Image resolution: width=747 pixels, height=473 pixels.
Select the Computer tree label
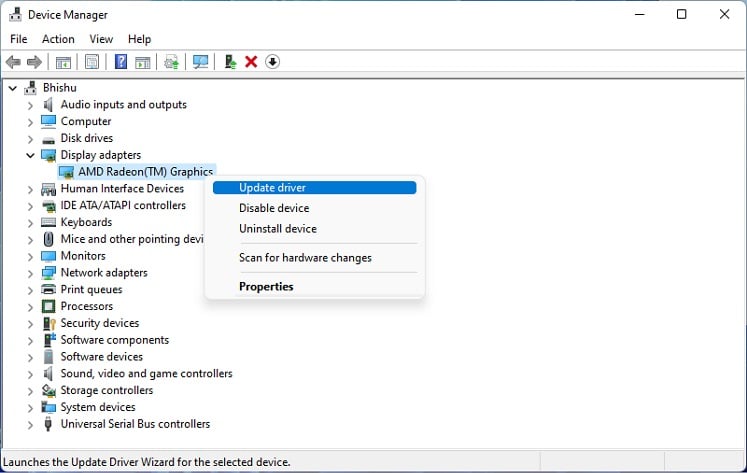[x=86, y=121]
